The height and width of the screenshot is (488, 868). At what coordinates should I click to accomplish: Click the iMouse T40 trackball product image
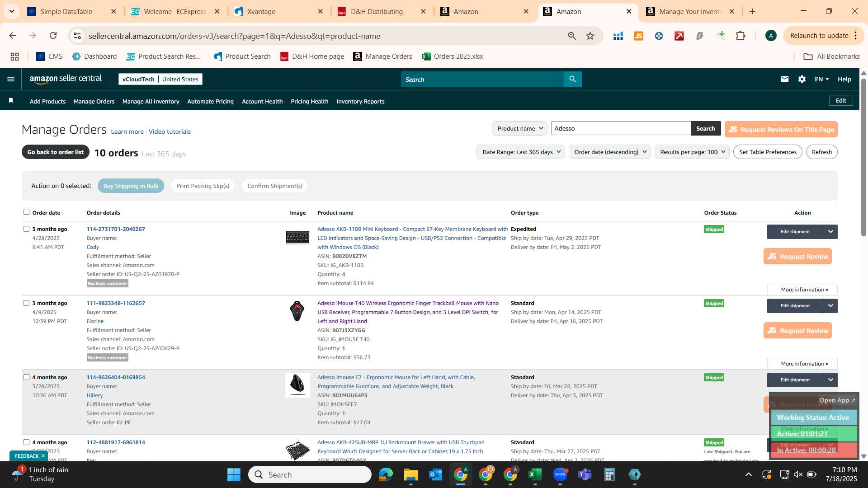point(297,311)
